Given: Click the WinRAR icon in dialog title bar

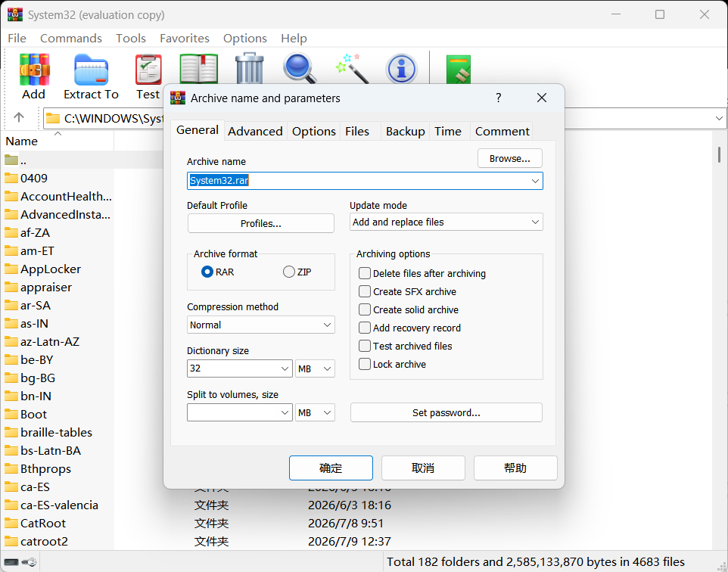Looking at the screenshot, I should (x=178, y=98).
